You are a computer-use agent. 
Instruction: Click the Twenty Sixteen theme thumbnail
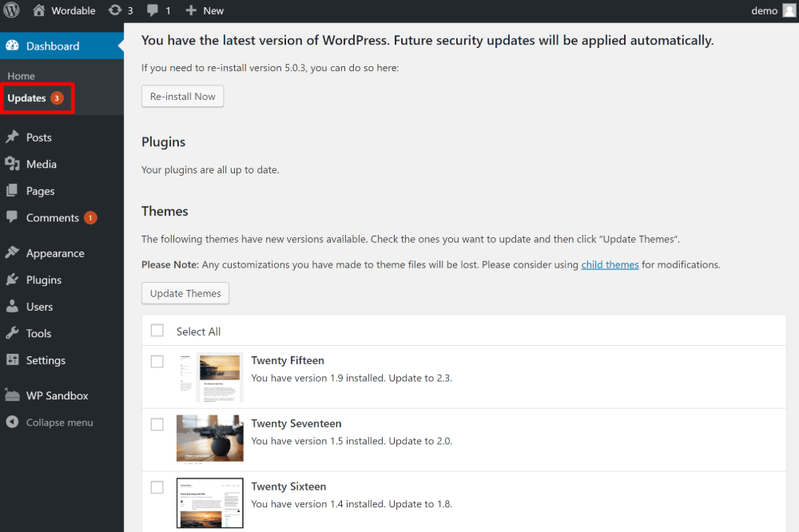tap(209, 502)
